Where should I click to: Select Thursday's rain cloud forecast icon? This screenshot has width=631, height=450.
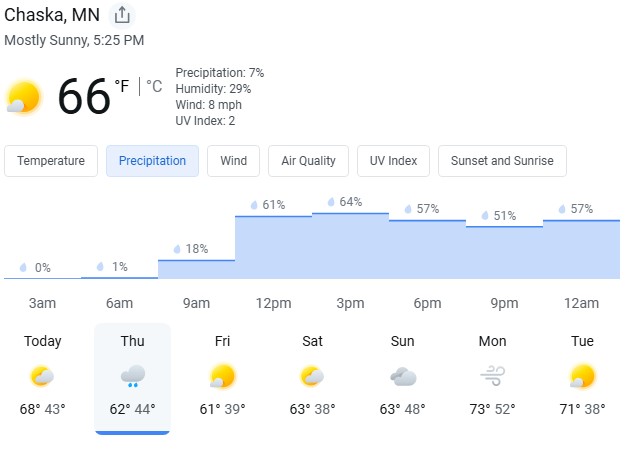(133, 376)
